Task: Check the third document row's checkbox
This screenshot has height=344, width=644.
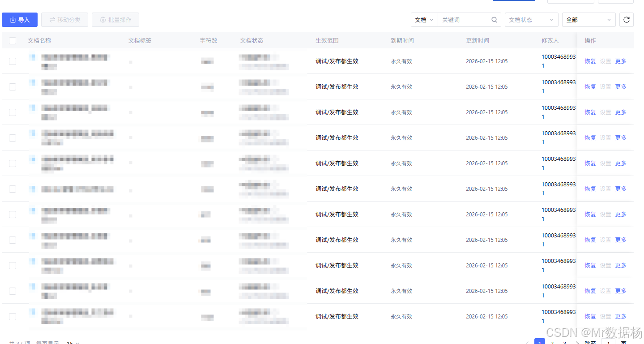Action: [13, 112]
